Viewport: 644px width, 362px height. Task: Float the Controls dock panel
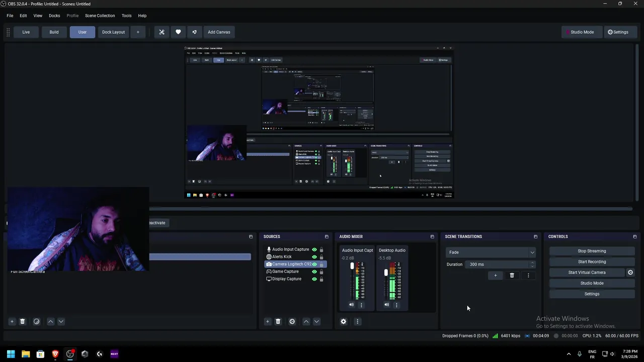pos(634,237)
